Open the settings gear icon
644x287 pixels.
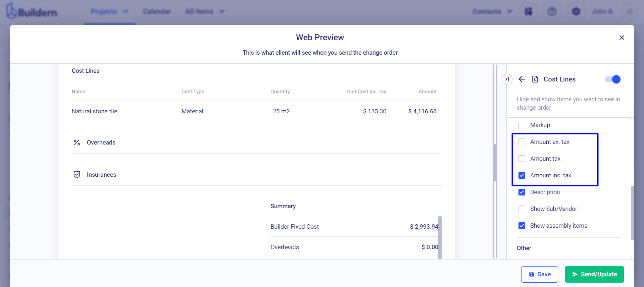coord(576,12)
